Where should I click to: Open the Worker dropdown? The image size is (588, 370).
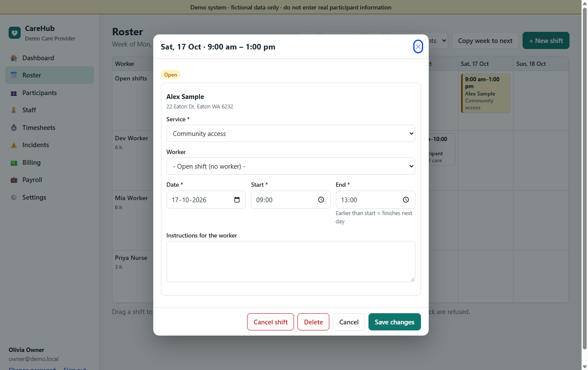point(291,166)
